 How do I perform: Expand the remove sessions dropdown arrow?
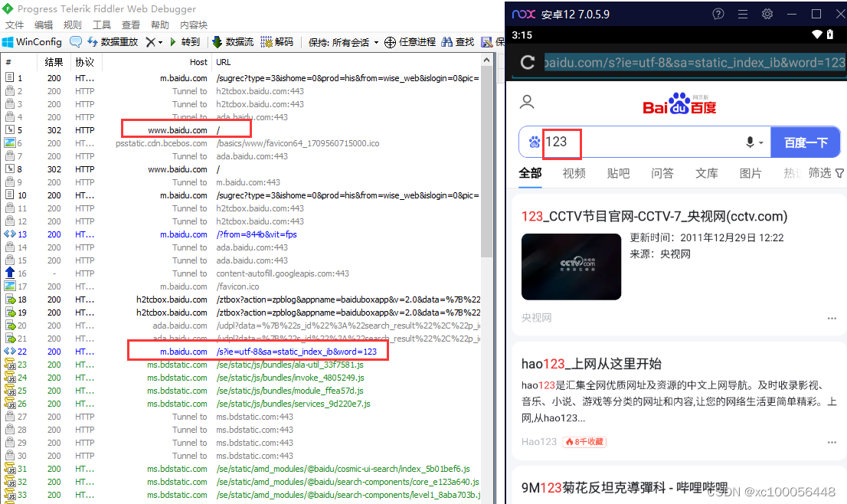point(160,42)
